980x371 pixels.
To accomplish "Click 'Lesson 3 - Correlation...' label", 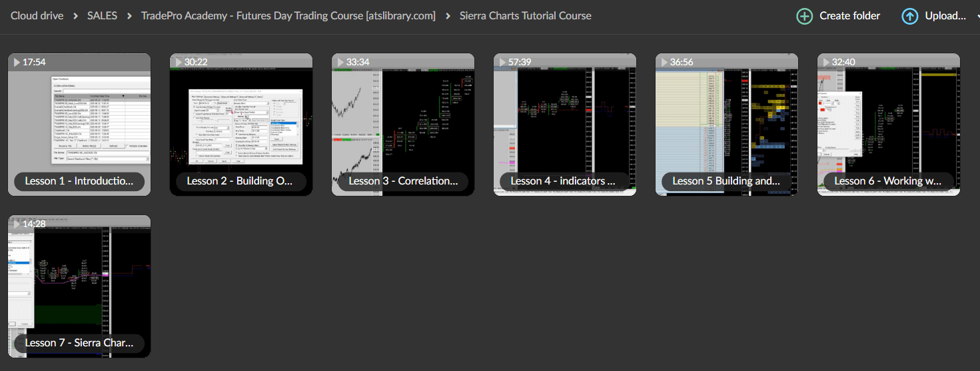I will point(403,181).
